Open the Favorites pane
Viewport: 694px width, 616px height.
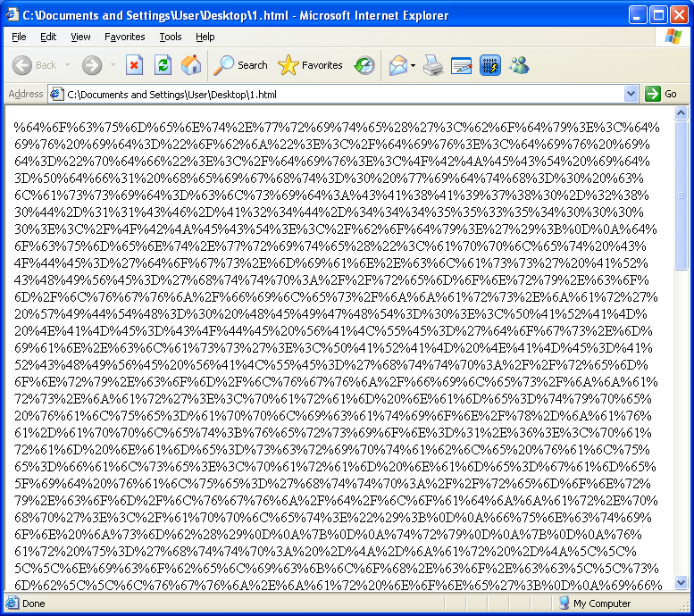pyautogui.click(x=311, y=65)
